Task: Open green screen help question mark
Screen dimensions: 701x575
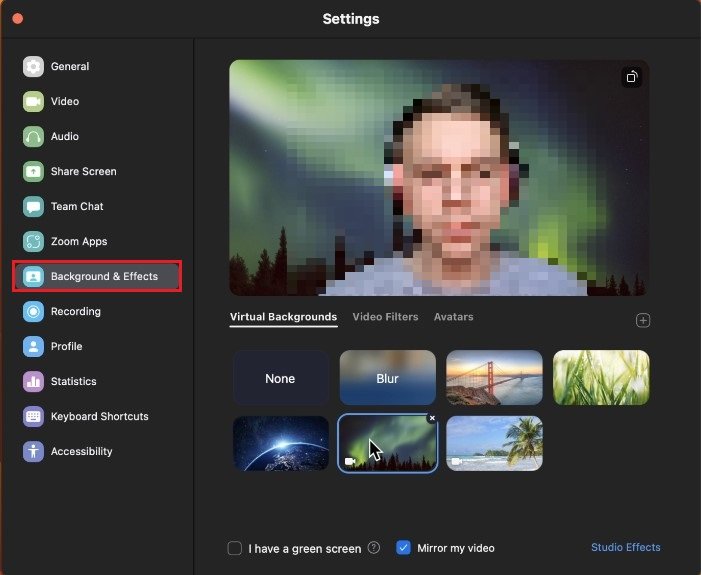Action: (x=374, y=548)
